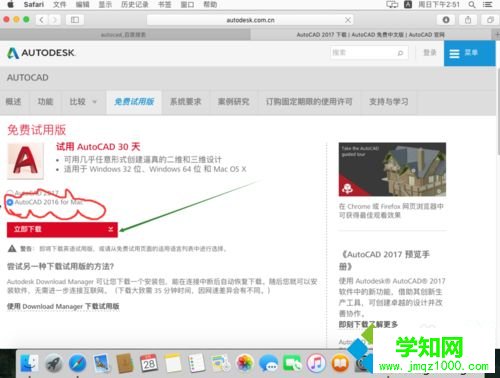Open Messages app in dock

click(x=268, y=363)
